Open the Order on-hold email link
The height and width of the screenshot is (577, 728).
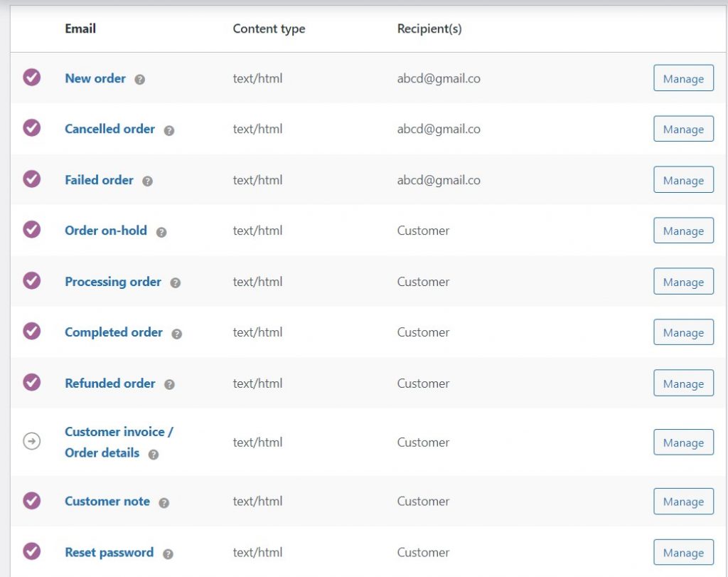click(106, 231)
